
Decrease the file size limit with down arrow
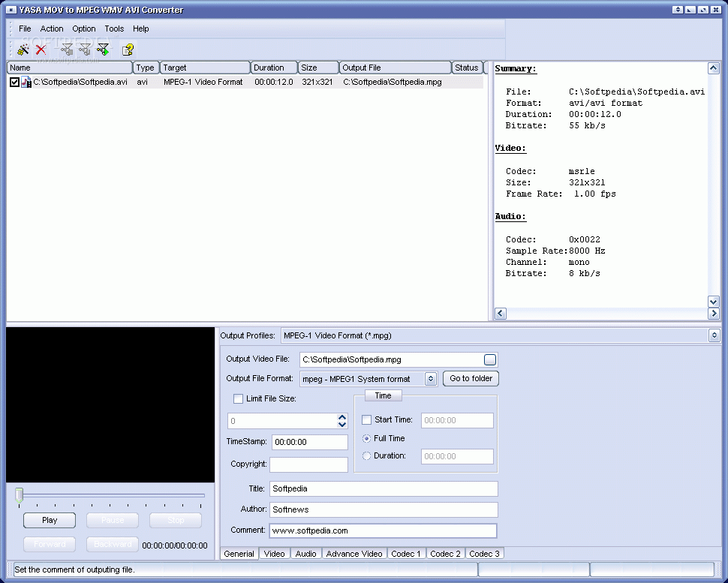coord(342,424)
